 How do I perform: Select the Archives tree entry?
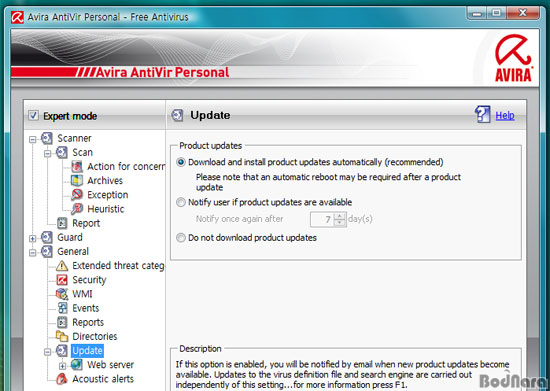click(105, 181)
